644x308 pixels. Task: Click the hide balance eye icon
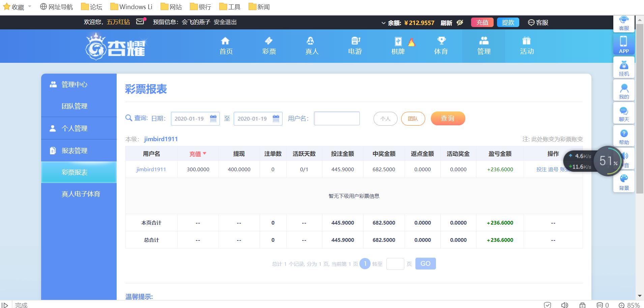[x=460, y=23]
